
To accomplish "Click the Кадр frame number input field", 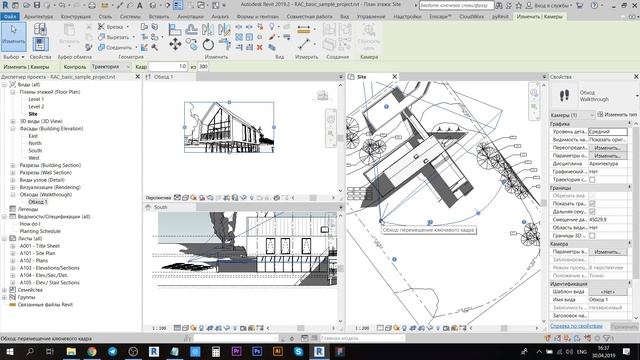I will (168, 67).
